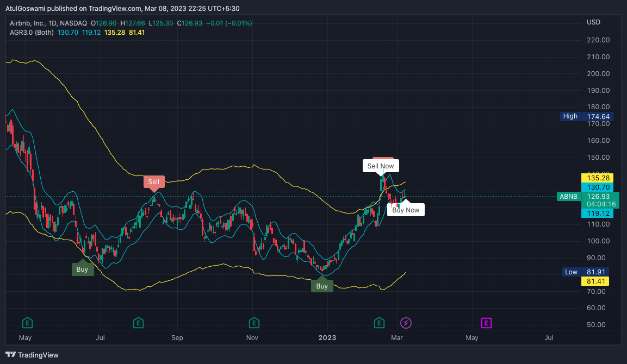Click the C126.93 close value
The height and width of the screenshot is (364, 627).
pyautogui.click(x=190, y=23)
